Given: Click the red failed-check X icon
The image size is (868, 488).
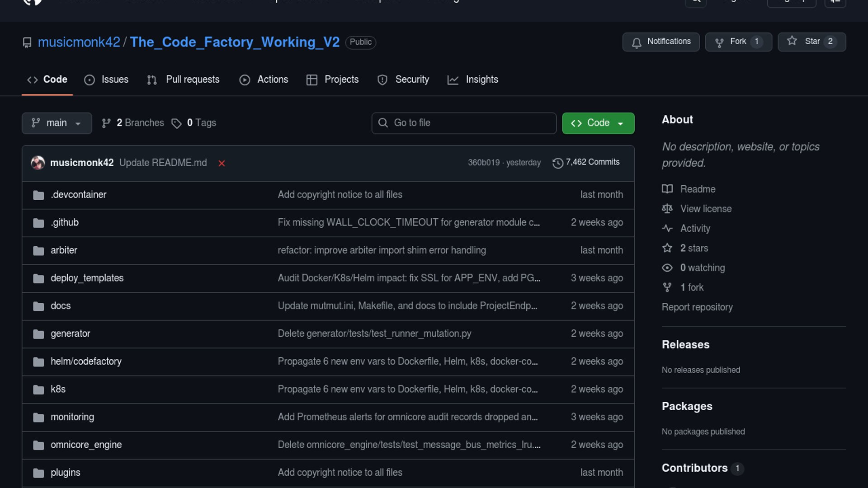Looking at the screenshot, I should click(222, 163).
